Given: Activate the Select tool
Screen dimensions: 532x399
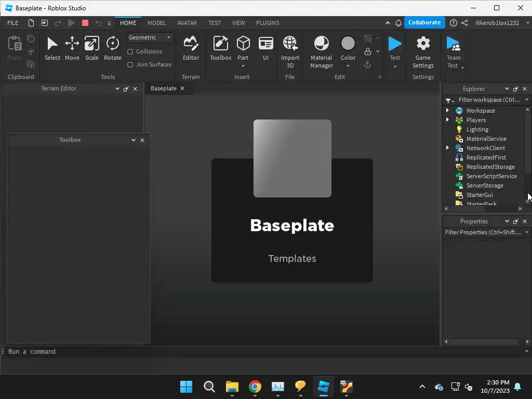Looking at the screenshot, I should [52, 48].
